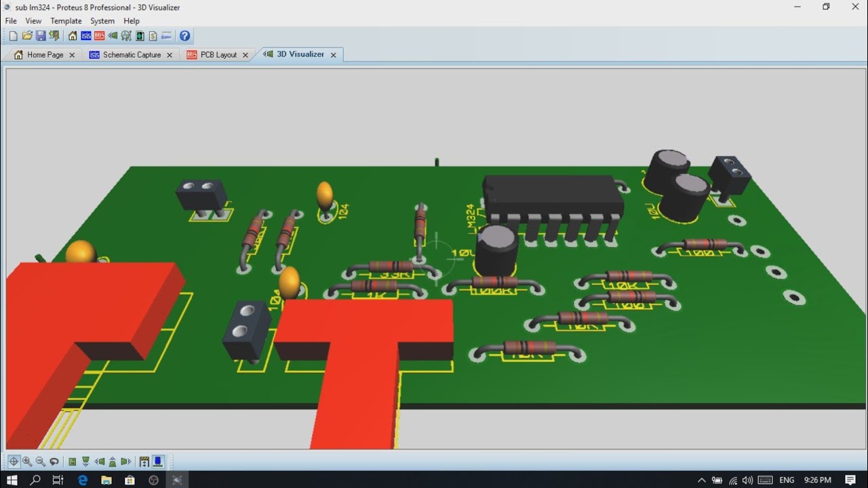Screen dimensions: 868x488
Task: Close the PCB Layout tab
Action: [x=245, y=55]
